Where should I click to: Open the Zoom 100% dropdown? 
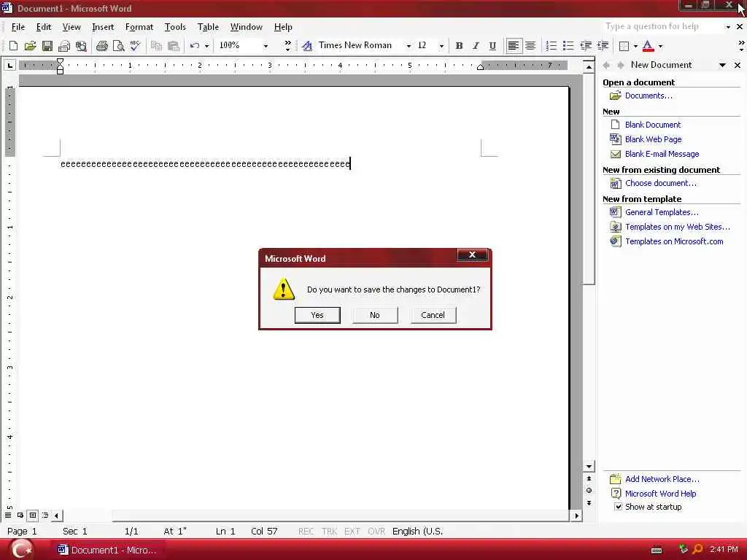266,46
